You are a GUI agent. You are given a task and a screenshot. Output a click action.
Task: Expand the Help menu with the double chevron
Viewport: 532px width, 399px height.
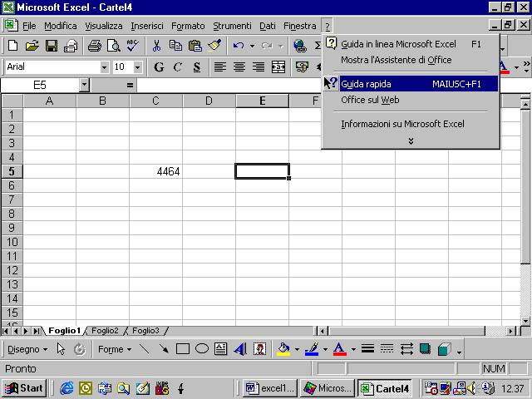pos(411,141)
